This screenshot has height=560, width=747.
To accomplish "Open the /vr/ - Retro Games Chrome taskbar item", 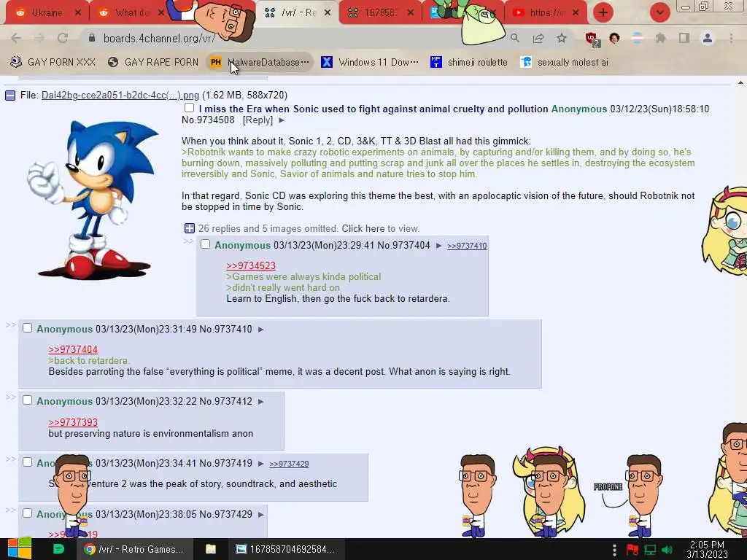I will [x=134, y=550].
